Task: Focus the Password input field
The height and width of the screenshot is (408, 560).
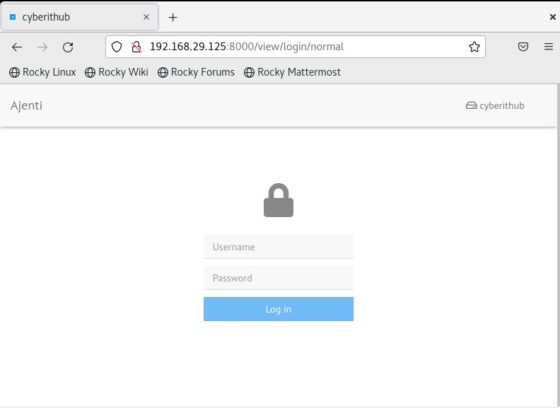Action: coord(279,278)
